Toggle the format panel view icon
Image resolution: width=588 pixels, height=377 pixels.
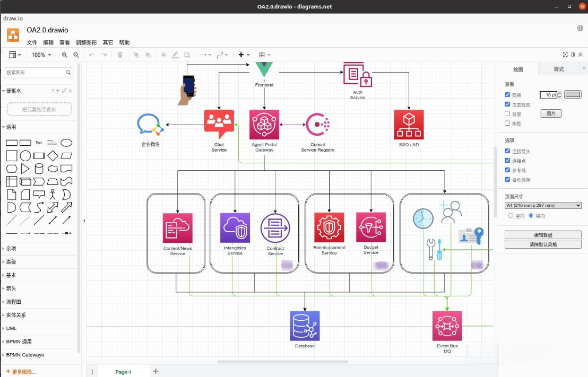(574, 54)
